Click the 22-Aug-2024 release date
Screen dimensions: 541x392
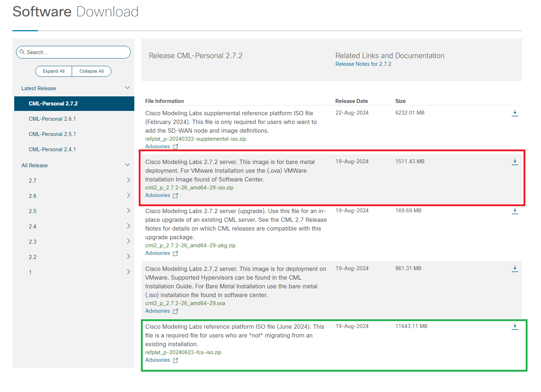[x=352, y=113]
